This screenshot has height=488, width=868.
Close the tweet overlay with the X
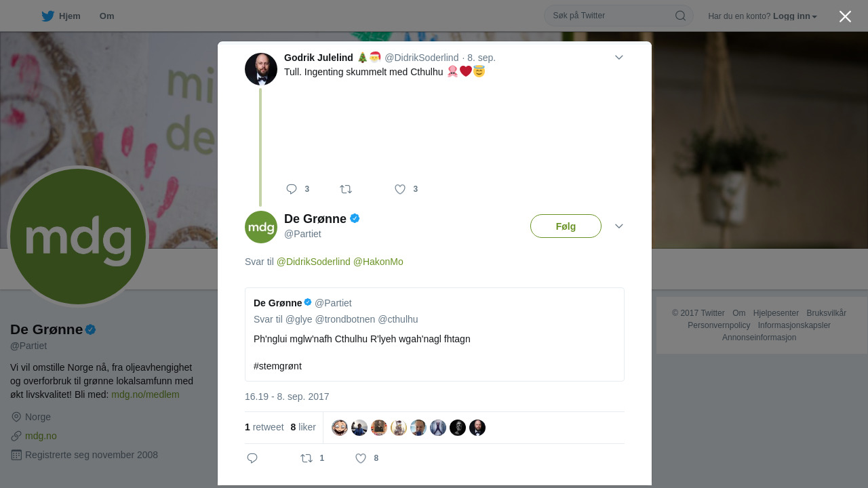pyautogui.click(x=845, y=16)
